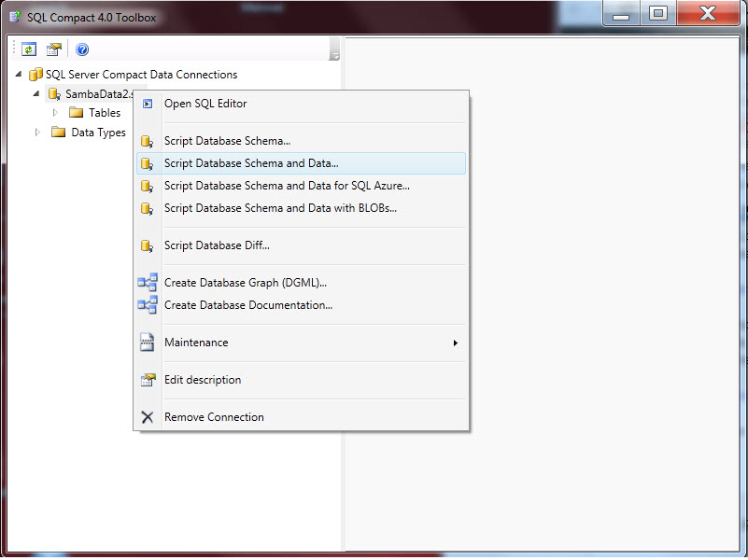The width and height of the screenshot is (748, 560).
Task: Click the Remove Connection X icon
Action: coord(148,416)
